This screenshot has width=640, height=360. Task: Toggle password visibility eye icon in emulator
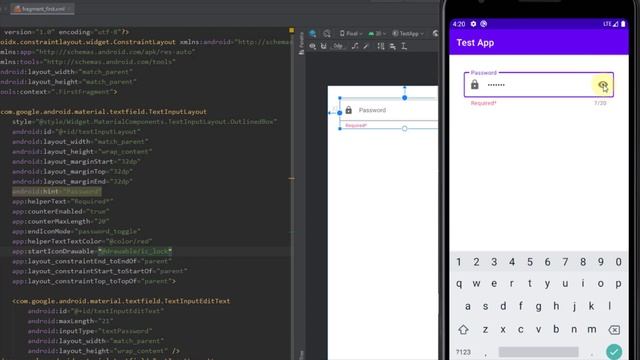click(x=602, y=85)
